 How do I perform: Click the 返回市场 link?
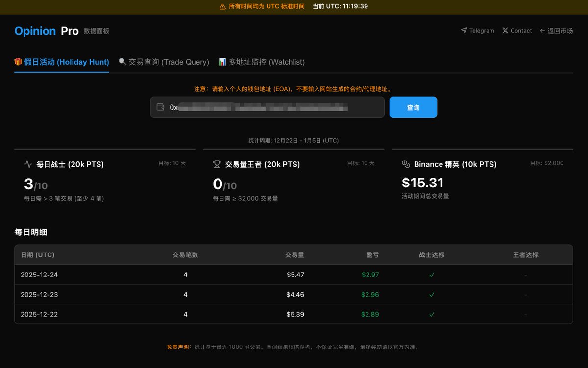click(556, 31)
